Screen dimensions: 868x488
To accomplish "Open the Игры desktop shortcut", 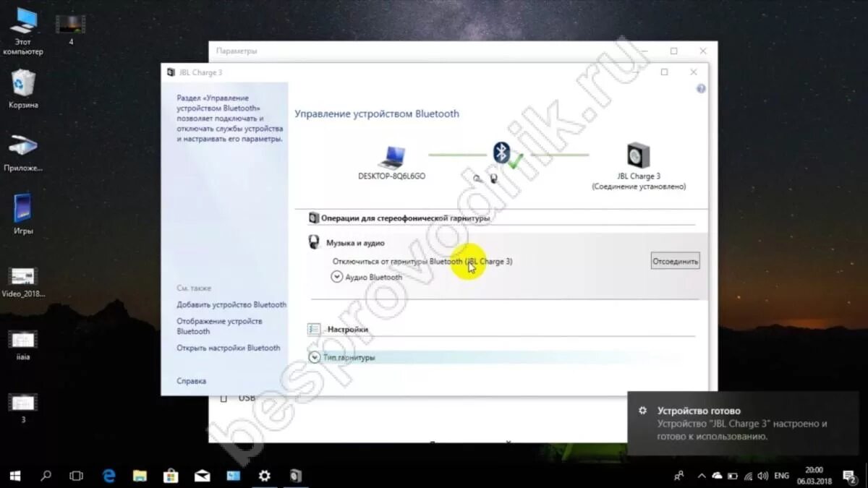I will [23, 215].
